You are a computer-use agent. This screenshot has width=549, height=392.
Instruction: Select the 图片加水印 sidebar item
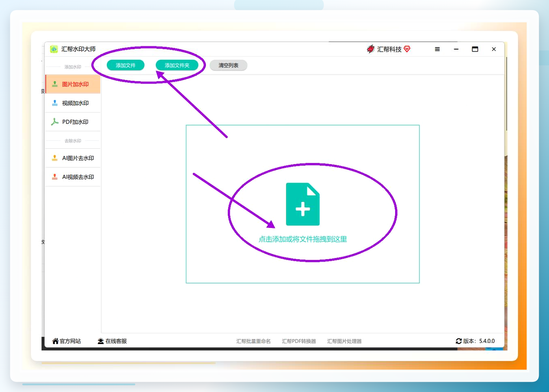(x=73, y=84)
